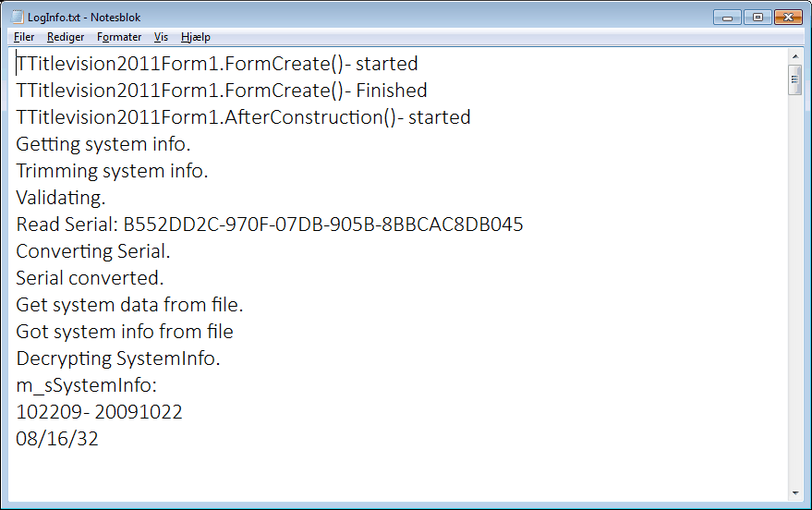Open the Filer menu

tap(24, 37)
